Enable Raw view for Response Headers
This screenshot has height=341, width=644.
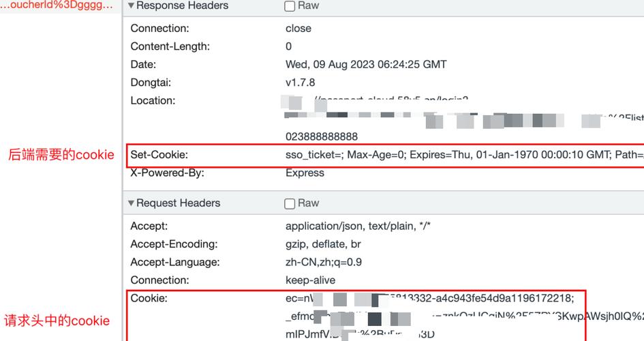tap(290, 6)
